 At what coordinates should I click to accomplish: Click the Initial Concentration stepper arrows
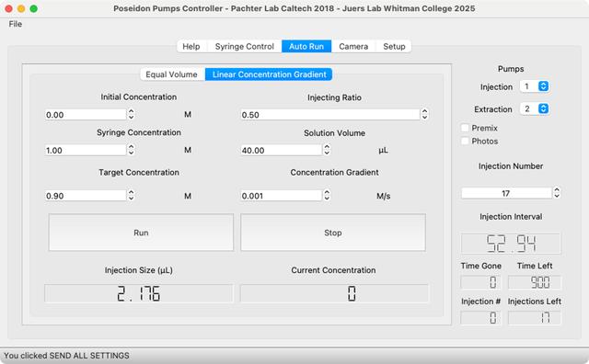point(131,114)
